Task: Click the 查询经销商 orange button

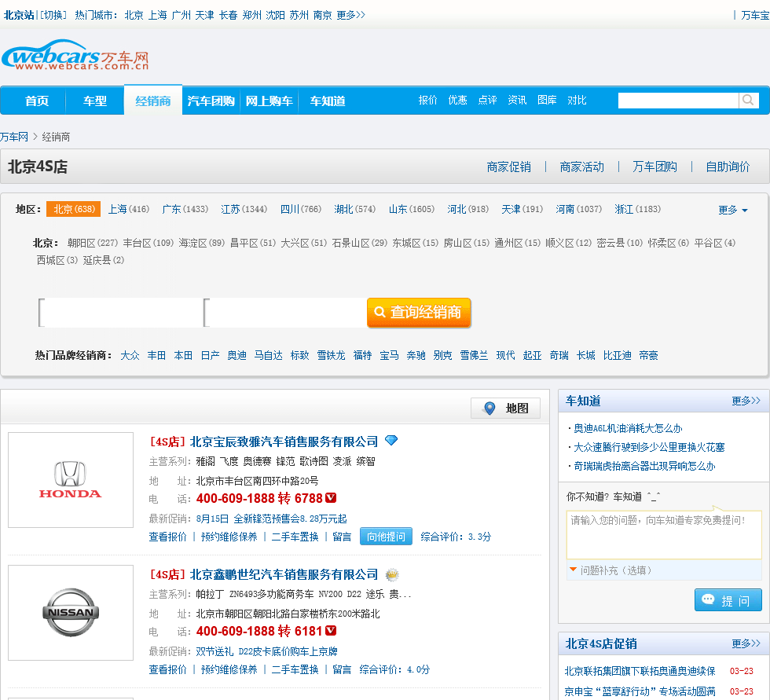Action: 419,312
